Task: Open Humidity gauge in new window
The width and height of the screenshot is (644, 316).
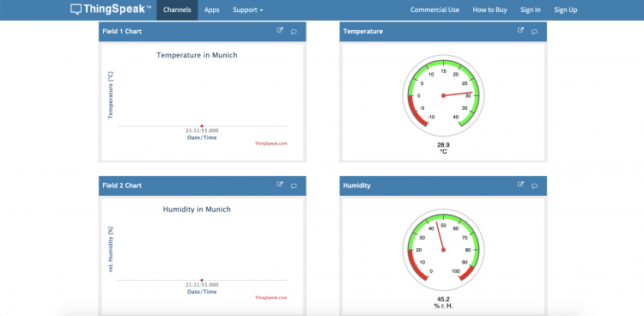Action: 520,184
